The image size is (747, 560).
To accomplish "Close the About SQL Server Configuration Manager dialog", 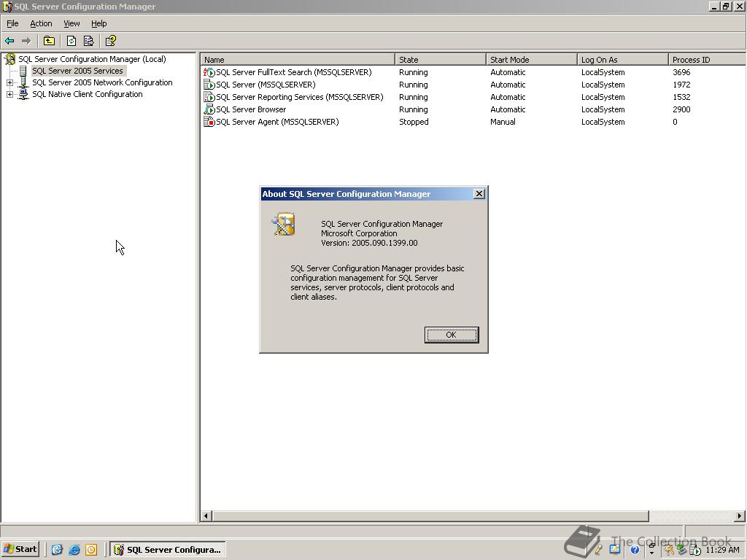I will click(x=479, y=194).
